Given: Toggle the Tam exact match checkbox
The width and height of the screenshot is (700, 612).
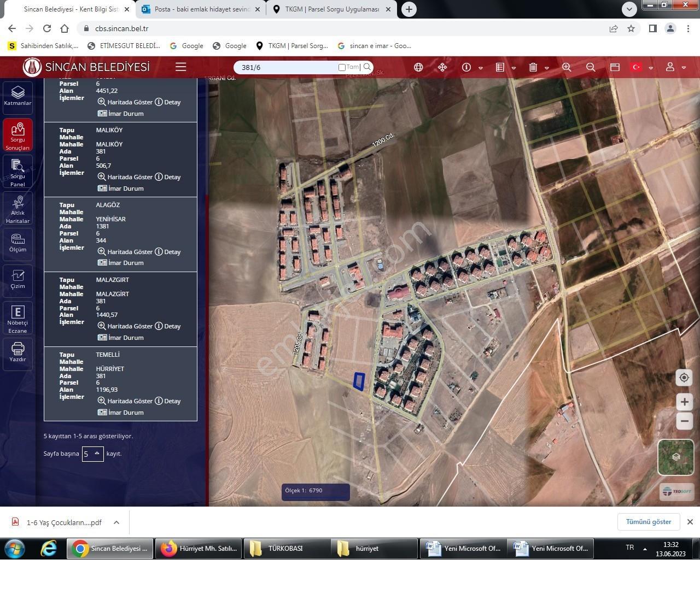Looking at the screenshot, I should point(342,67).
